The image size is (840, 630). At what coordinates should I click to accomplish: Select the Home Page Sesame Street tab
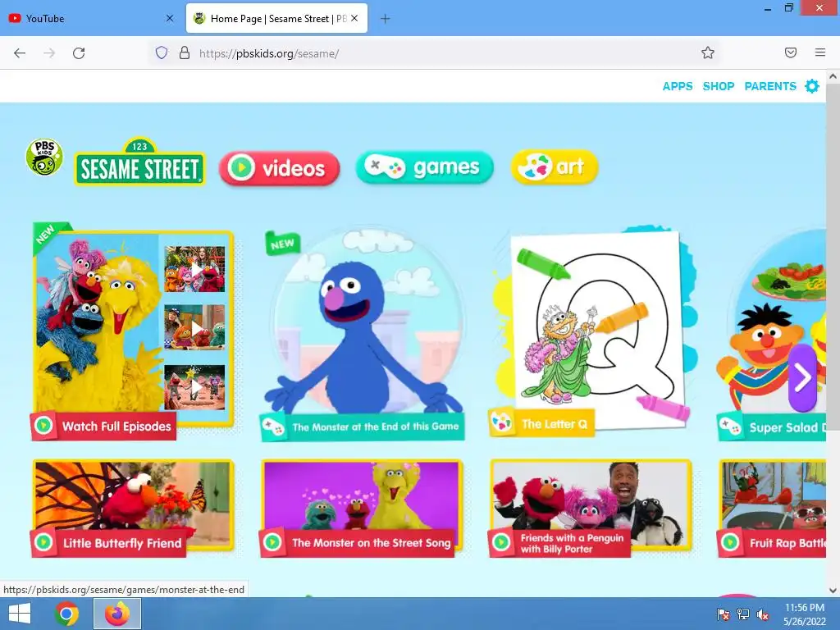pyautogui.click(x=277, y=18)
